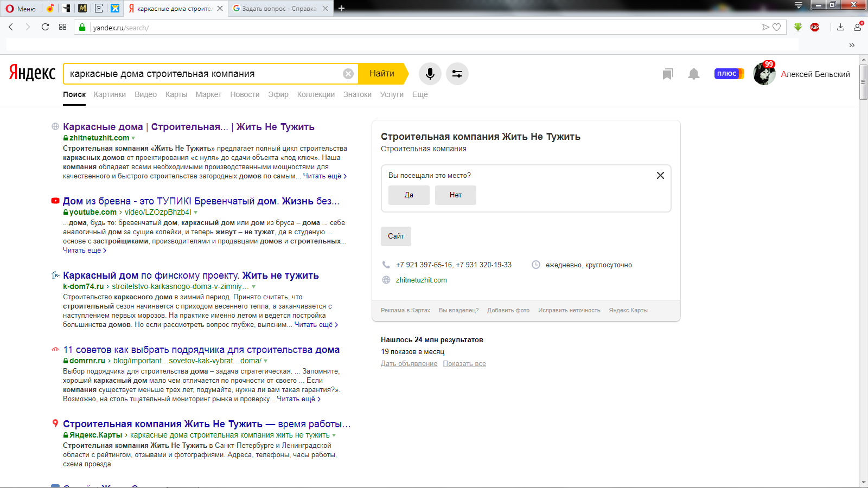Viewport: 868px width, 488px height.
Task: Open the browser account profile icon
Action: tap(858, 27)
